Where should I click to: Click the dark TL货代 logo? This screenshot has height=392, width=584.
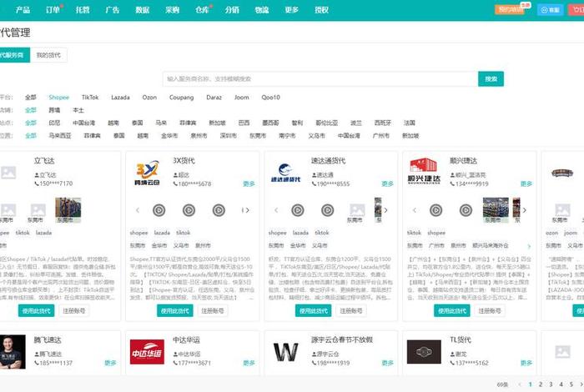(424, 352)
